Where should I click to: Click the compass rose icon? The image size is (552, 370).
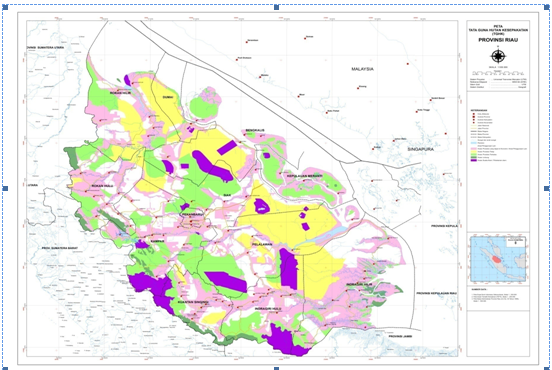click(x=498, y=56)
